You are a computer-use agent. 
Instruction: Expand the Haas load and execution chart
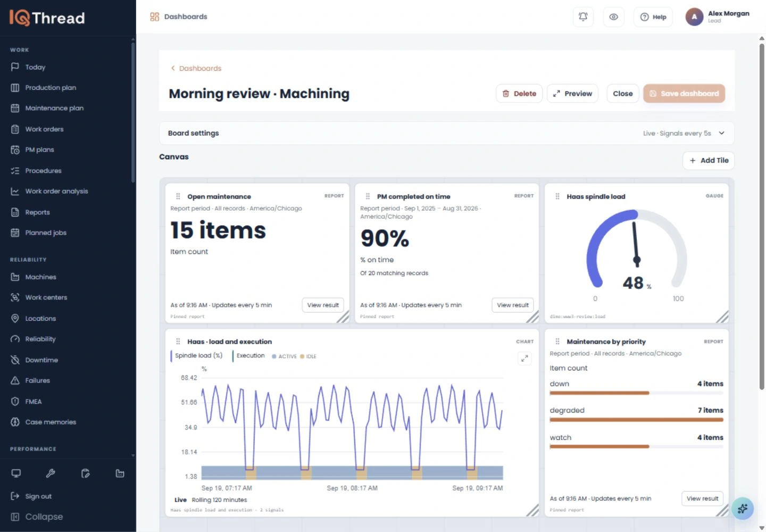click(x=524, y=359)
